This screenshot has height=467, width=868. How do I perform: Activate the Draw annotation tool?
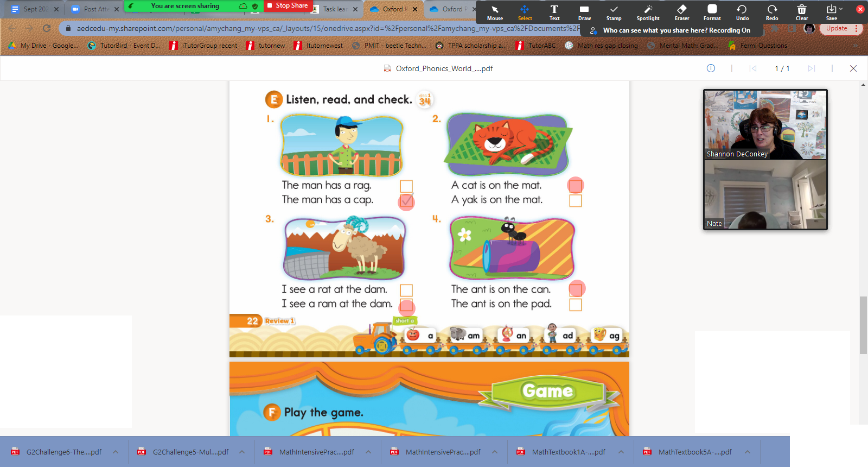point(584,12)
